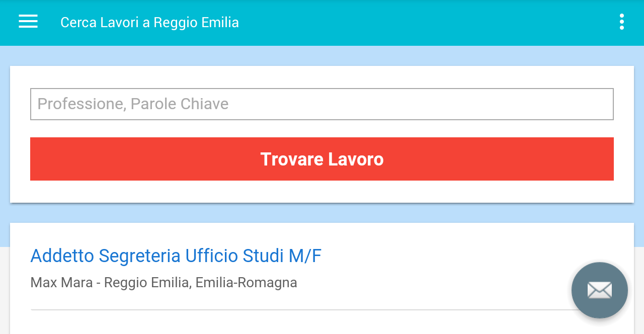Click the placeholder text Professione, Parole Chiave
The width and height of the screenshot is (644, 334).
click(x=133, y=104)
